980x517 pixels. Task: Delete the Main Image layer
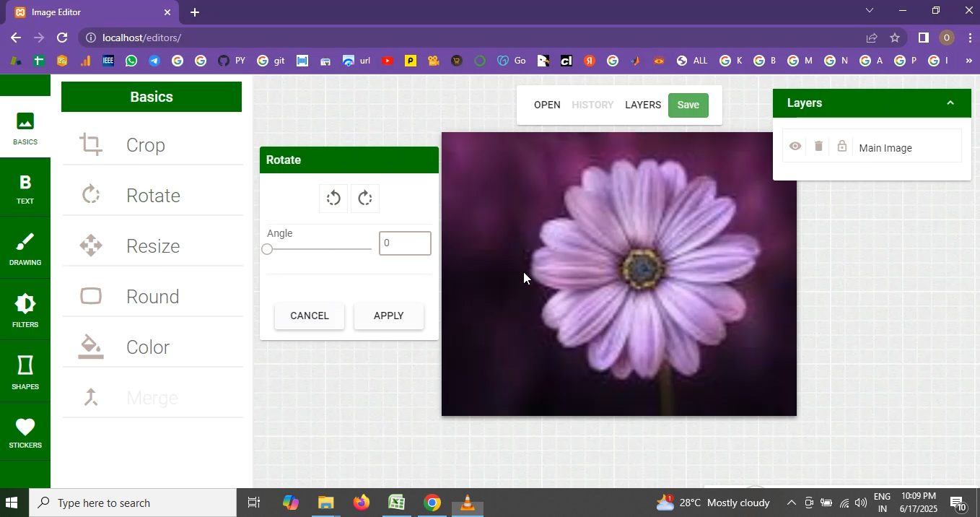click(x=818, y=147)
